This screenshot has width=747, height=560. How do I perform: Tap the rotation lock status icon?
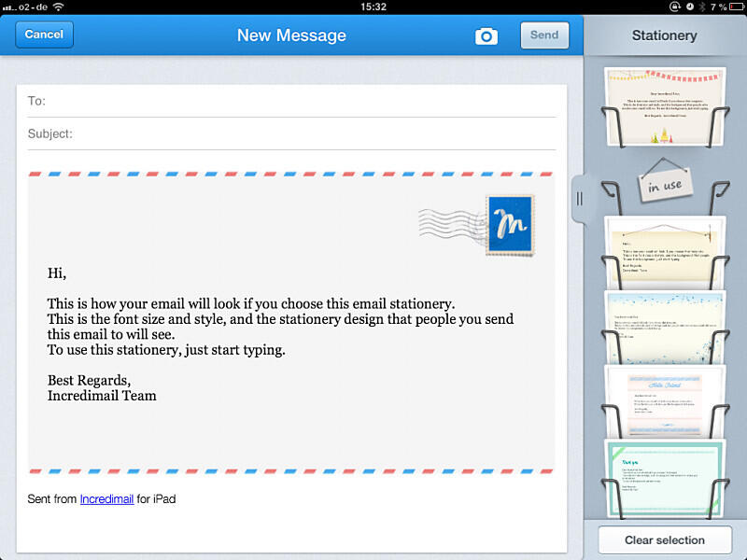pos(674,7)
